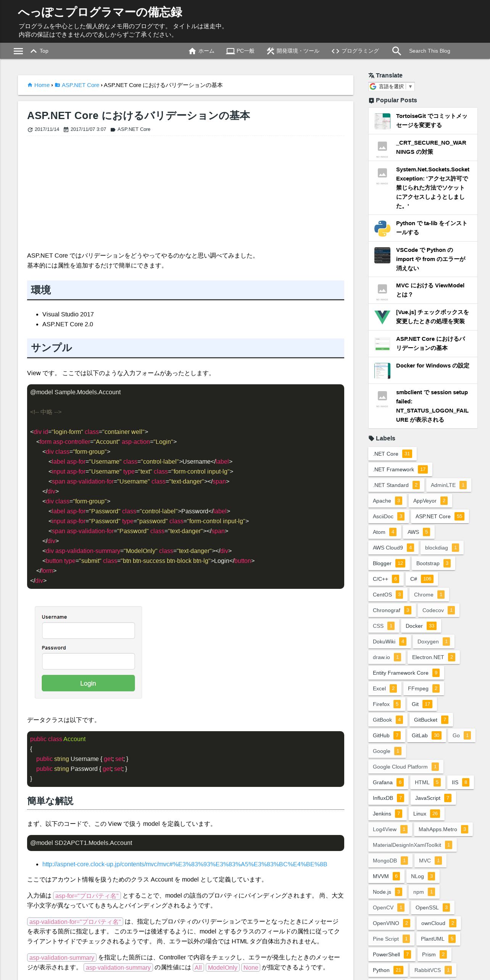This screenshot has height=980, width=490.
Task: Click the ASP.NET Core label under the title
Action: [x=134, y=129]
